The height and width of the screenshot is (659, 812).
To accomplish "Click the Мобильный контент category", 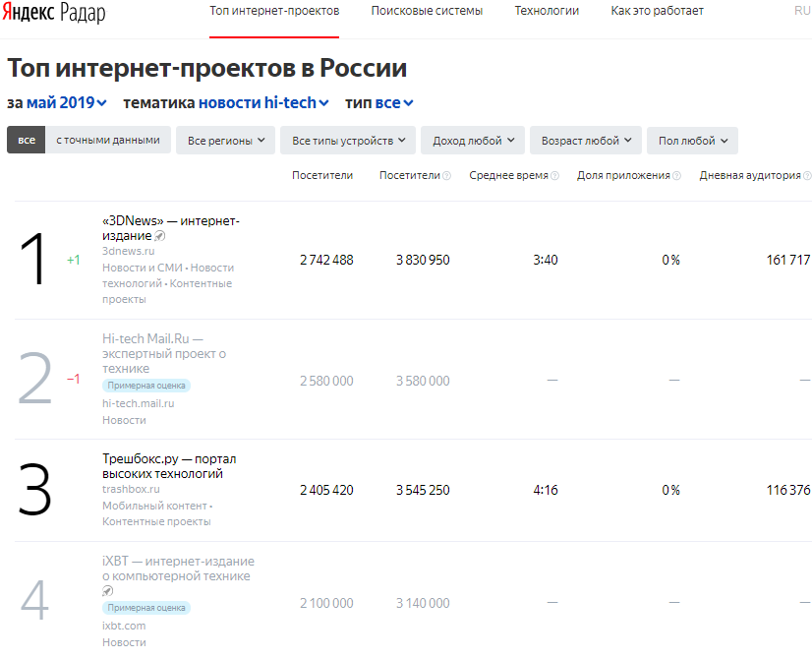I will click(x=154, y=506).
